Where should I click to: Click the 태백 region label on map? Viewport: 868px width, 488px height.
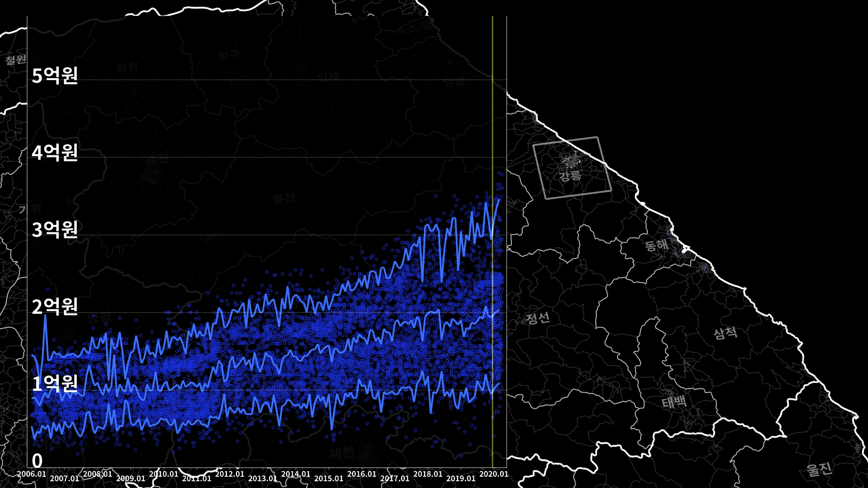tap(674, 402)
